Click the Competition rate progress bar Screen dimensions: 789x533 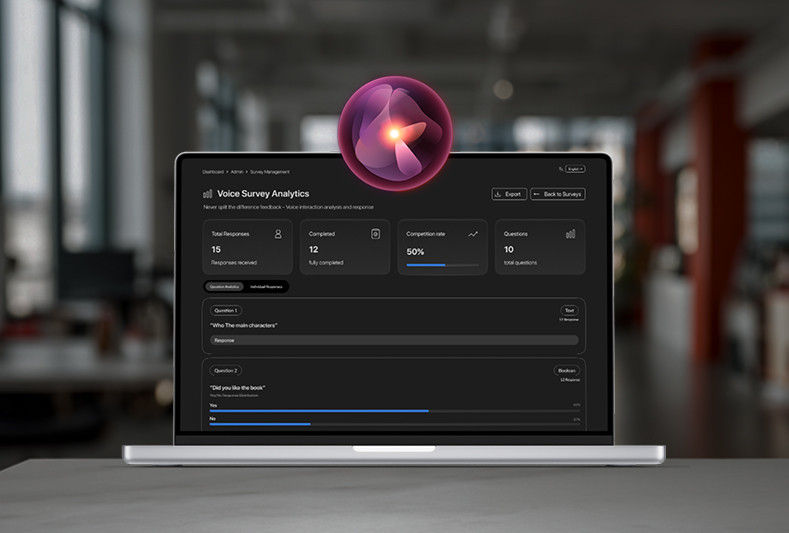point(442,265)
